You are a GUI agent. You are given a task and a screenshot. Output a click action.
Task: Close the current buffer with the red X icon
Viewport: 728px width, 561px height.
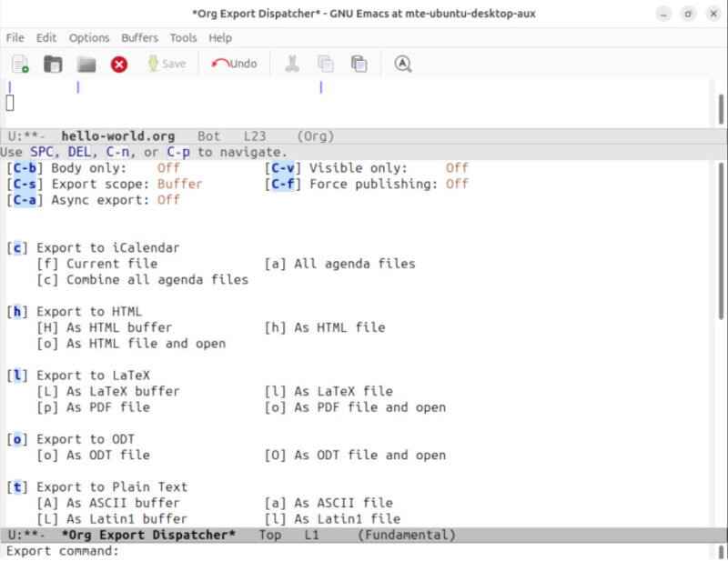pyautogui.click(x=117, y=64)
